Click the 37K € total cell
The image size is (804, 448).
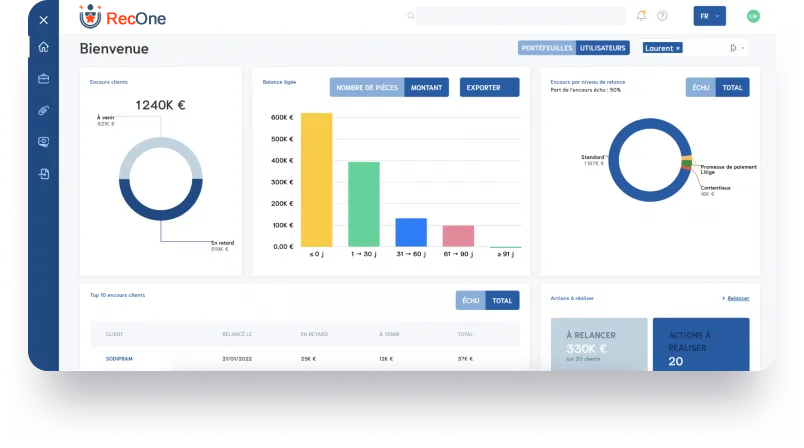click(465, 359)
